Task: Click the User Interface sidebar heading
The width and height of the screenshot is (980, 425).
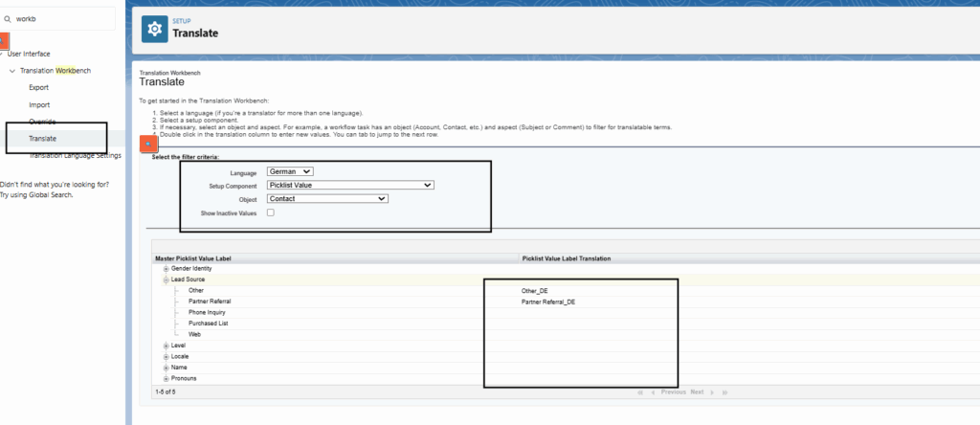Action: [x=29, y=54]
